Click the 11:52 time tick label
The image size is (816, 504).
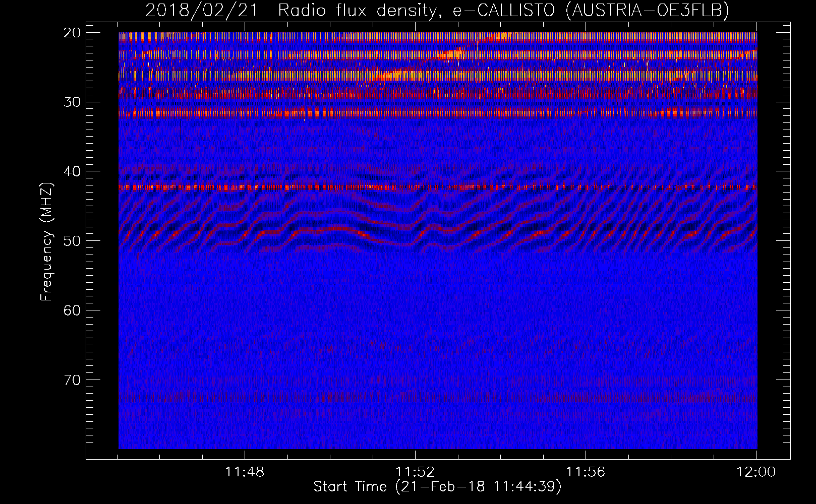pos(415,472)
